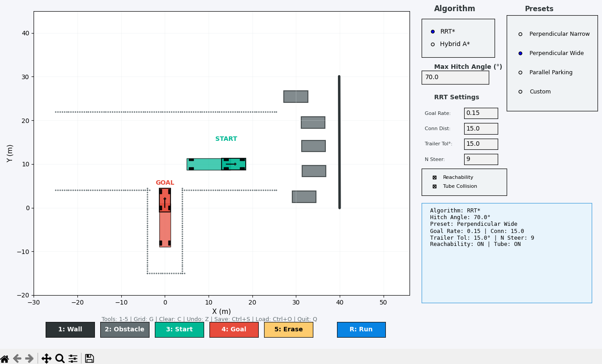
Task: Toggle the Reachability checkbox
Action: tap(434, 178)
